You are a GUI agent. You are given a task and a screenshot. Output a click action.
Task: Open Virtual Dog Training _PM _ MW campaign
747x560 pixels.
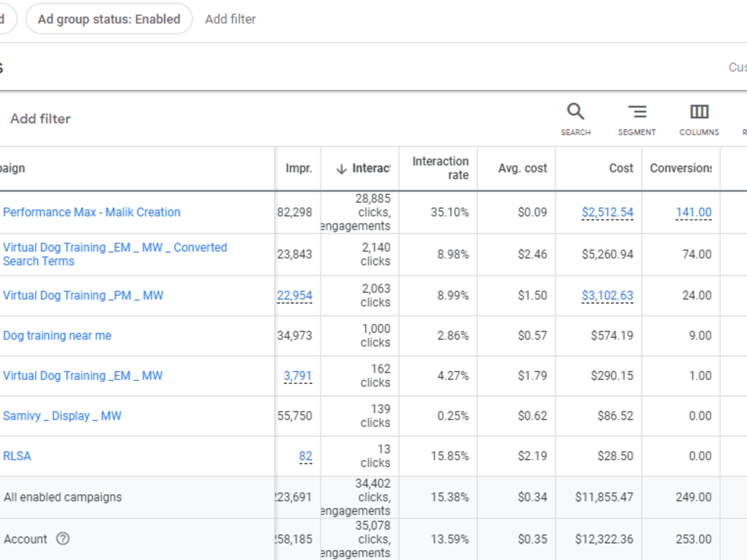pos(83,295)
